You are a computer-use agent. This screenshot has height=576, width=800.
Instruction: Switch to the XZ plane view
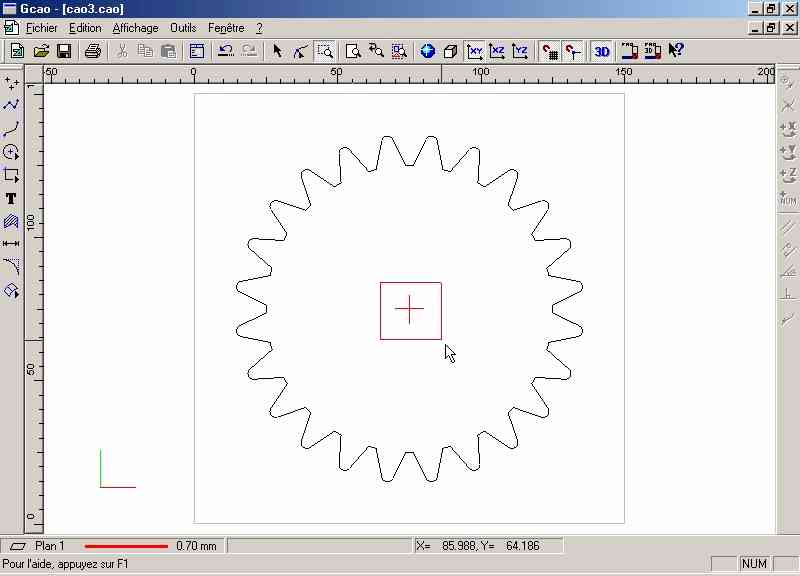497,51
